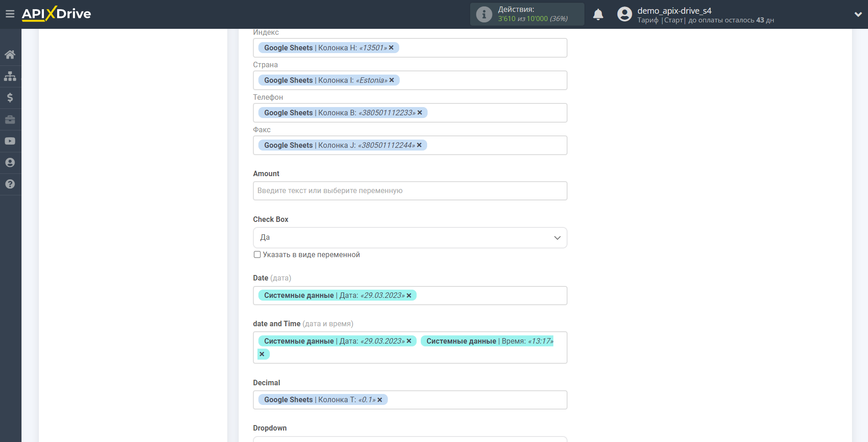Open the connections sitemap icon in sidebar
This screenshot has width=868, height=442.
pos(10,76)
